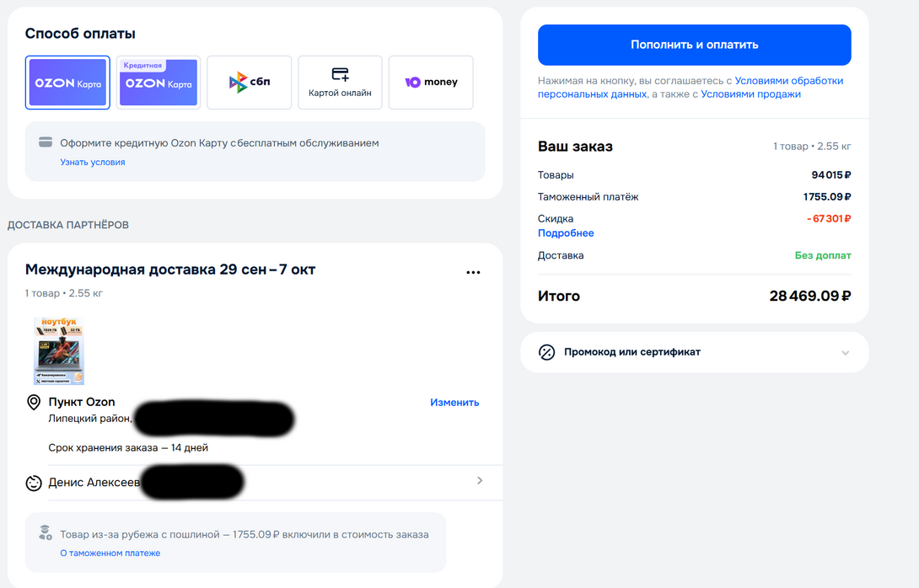Select СБП payment method
Screen dimensions: 919x588
[250, 83]
